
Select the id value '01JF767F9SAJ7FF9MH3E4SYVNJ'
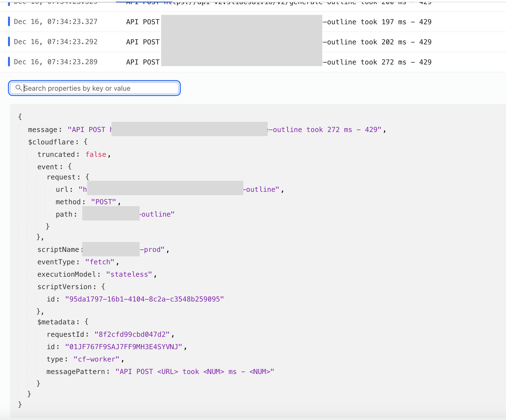(124, 347)
